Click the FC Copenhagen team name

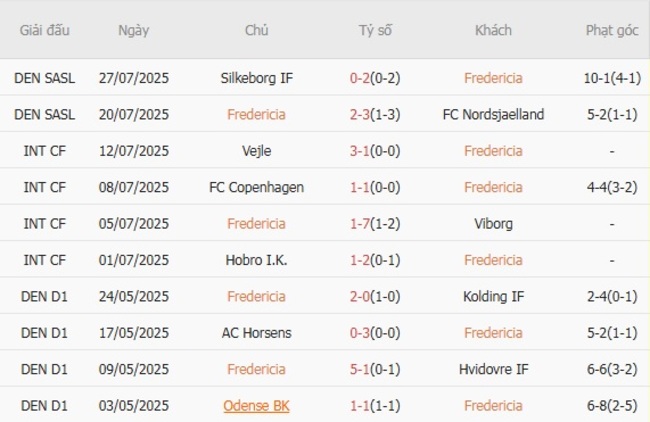[256, 187]
